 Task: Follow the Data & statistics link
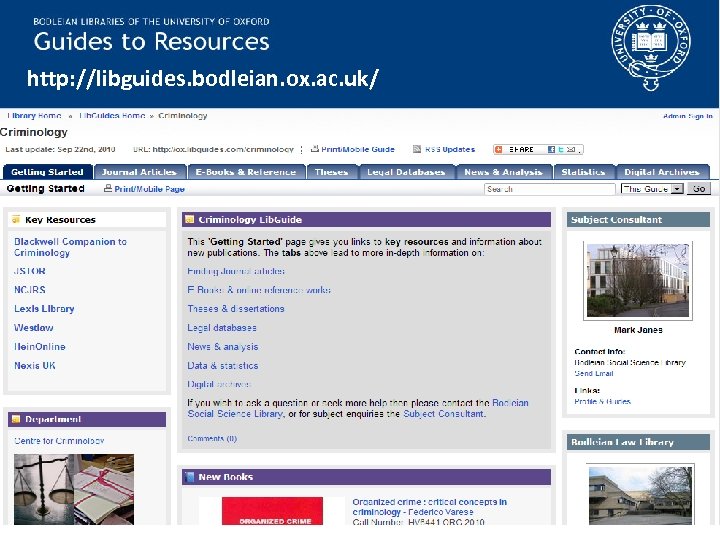click(x=223, y=366)
